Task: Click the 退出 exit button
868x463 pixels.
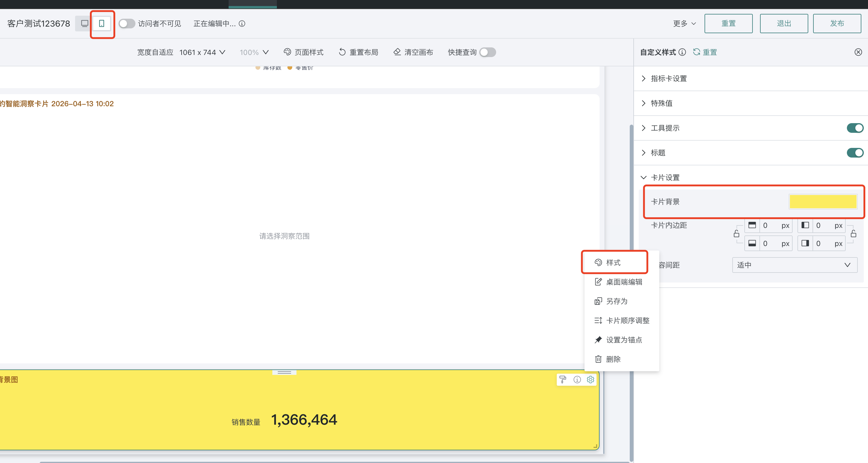Action: pyautogui.click(x=784, y=23)
